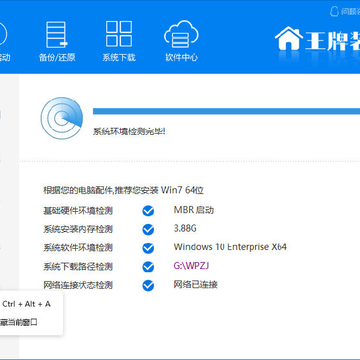Screen dimensions: 360x360
Task: Click the QQ penguin support icon
Action: pyautogui.click(x=334, y=12)
